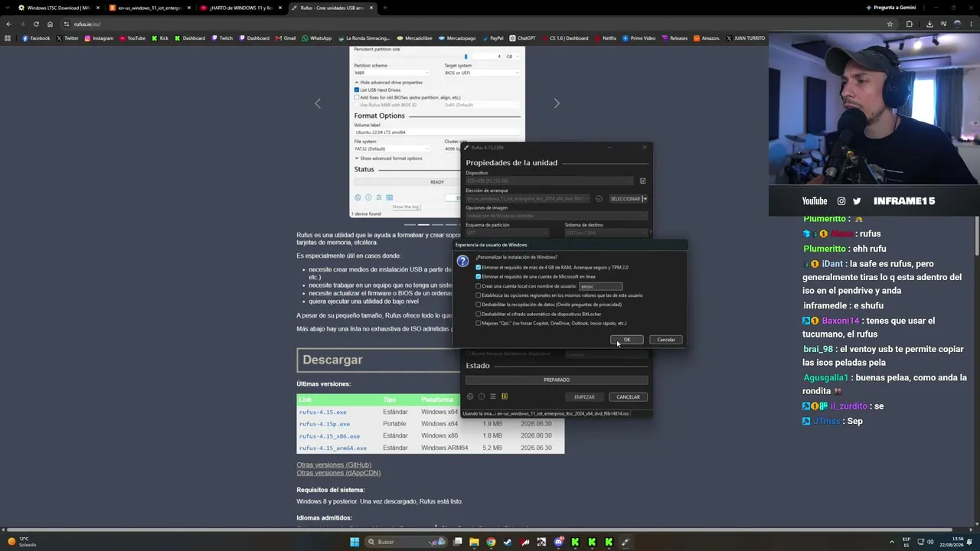Viewport: 980px width, 551px height.
Task: Go to the previous screenshot in the carousel
Action: [x=318, y=103]
